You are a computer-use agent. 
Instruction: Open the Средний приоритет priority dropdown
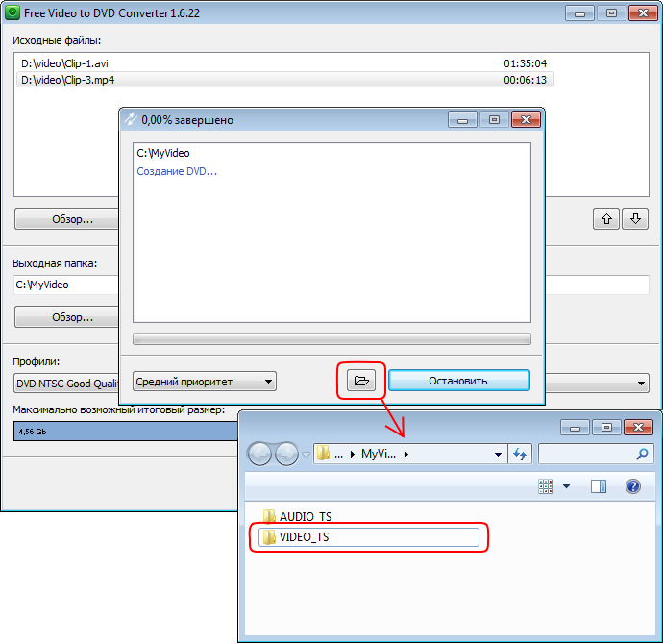point(205,382)
